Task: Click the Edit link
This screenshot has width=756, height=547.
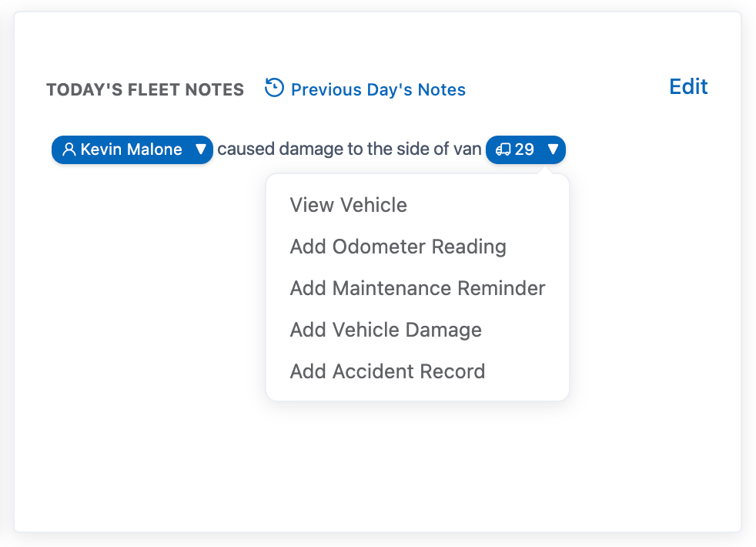Action: click(688, 87)
